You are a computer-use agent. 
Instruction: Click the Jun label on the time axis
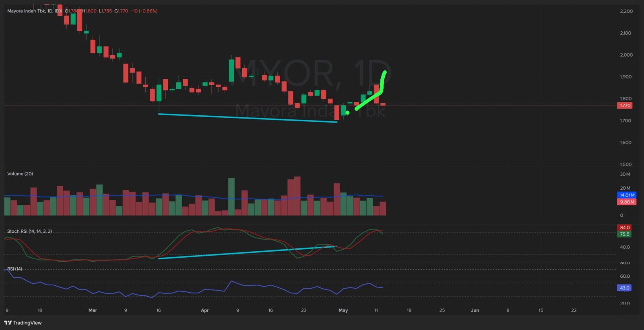(475, 310)
